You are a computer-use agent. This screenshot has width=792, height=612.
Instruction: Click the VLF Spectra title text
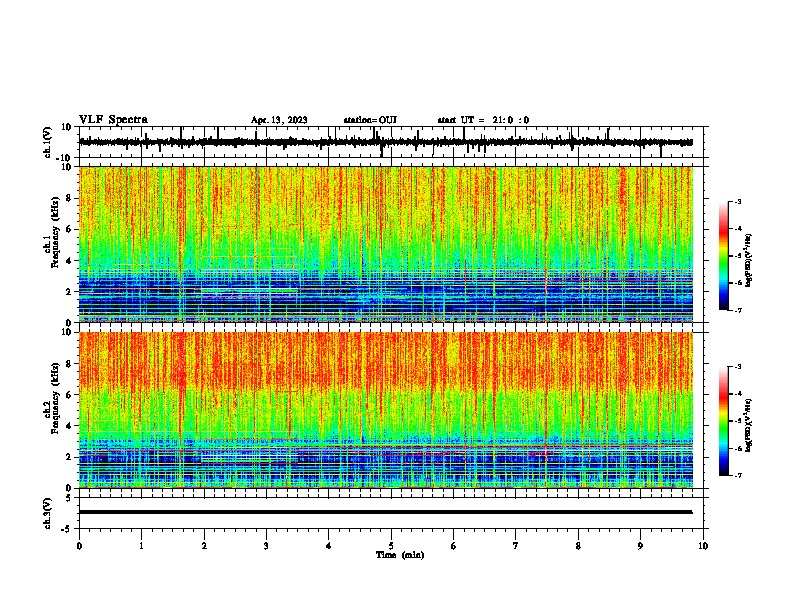(113, 120)
